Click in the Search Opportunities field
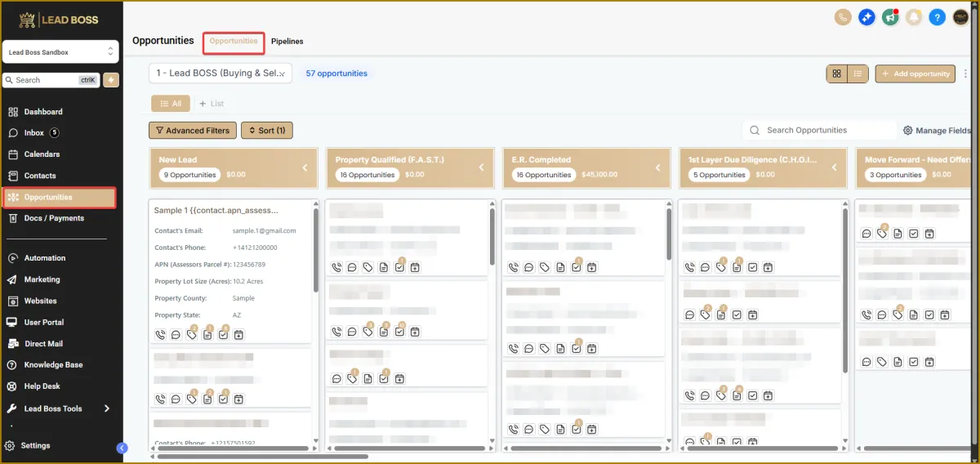This screenshot has width=980, height=464. tap(819, 130)
